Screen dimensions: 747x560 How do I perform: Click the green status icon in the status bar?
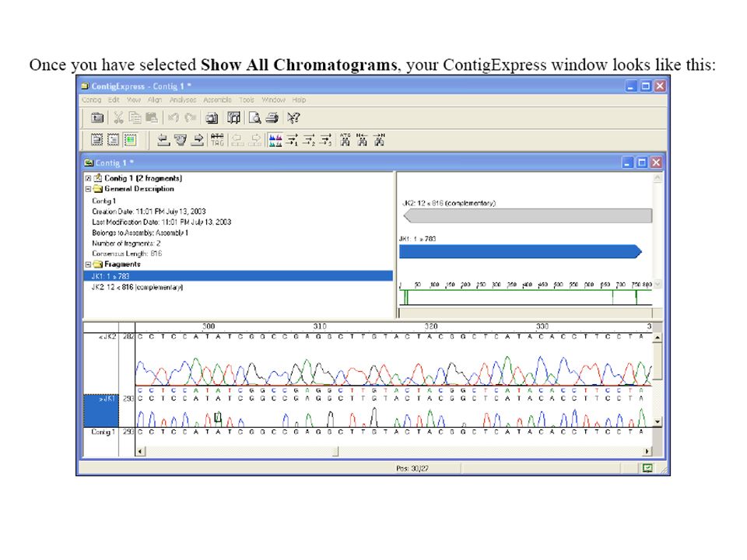[x=647, y=468]
